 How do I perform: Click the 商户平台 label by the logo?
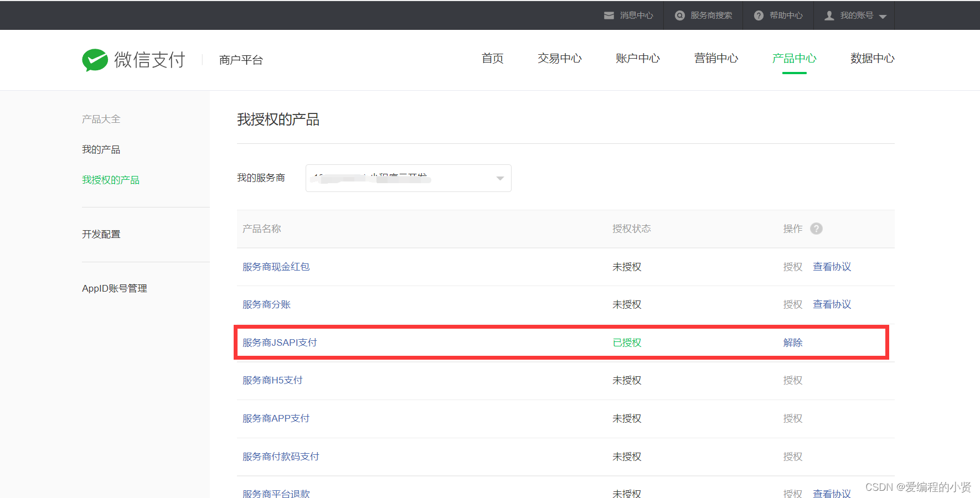(241, 60)
